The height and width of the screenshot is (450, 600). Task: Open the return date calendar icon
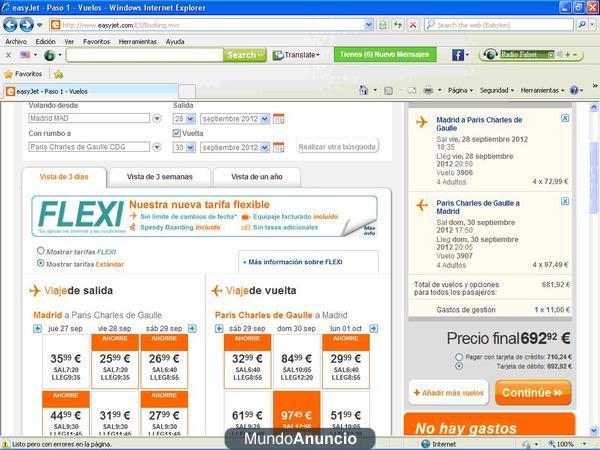pyautogui.click(x=279, y=147)
